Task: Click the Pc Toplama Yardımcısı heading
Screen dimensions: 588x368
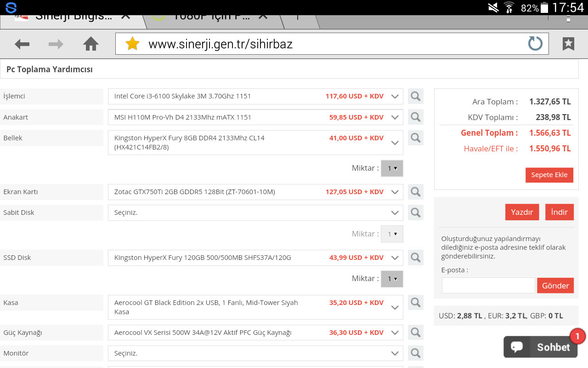Action: 50,69
